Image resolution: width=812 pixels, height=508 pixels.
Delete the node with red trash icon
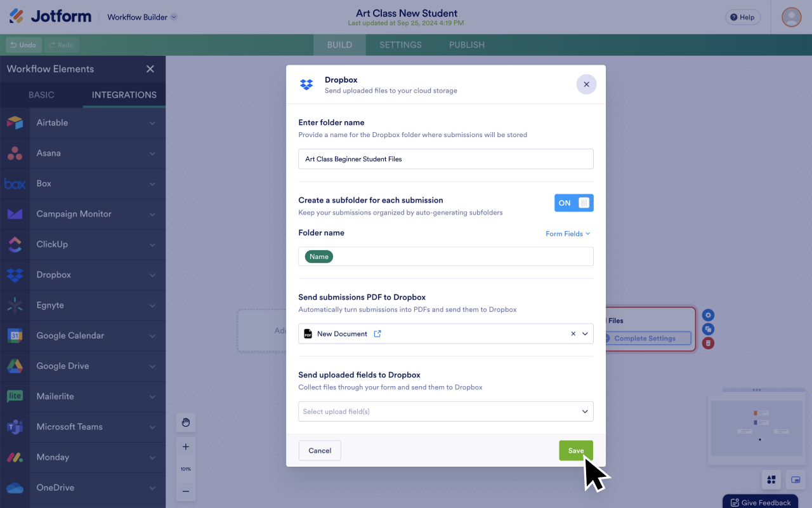point(709,343)
